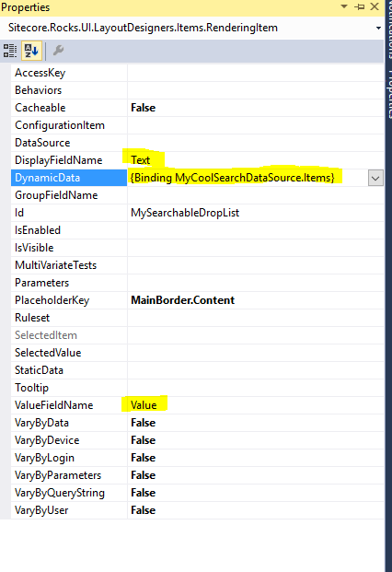Select the VaryByData property label
392x572 pixels.
[x=42, y=423]
